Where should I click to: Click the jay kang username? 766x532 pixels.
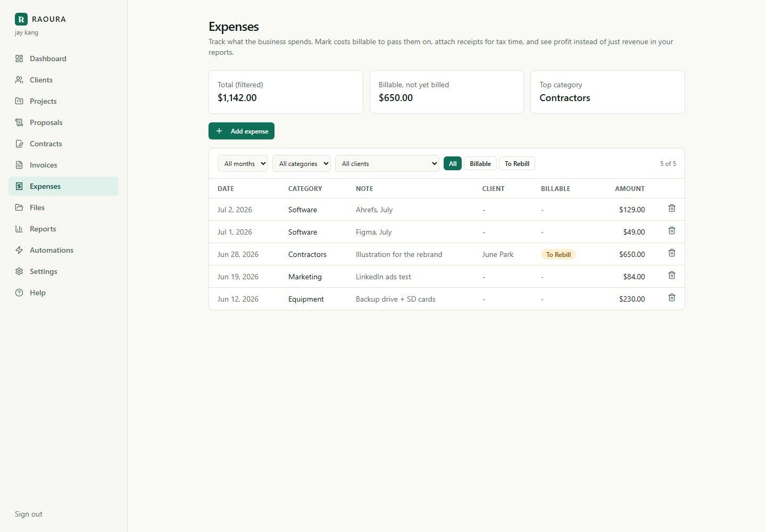point(27,32)
